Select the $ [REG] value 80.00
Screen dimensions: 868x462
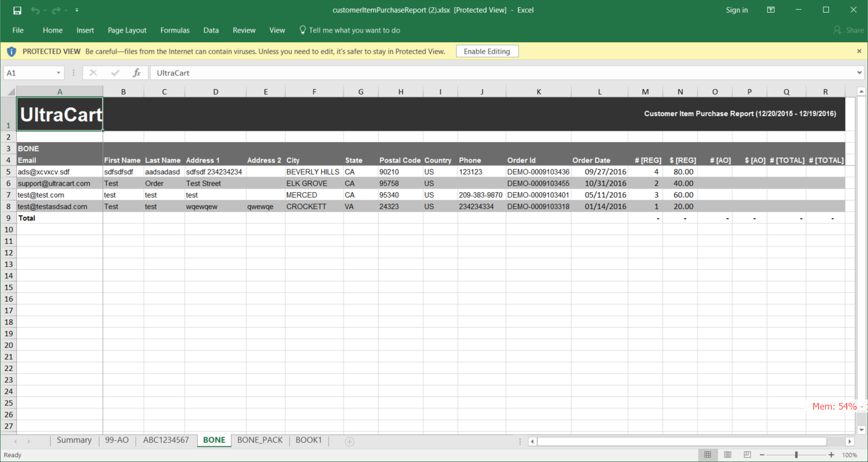pos(680,172)
